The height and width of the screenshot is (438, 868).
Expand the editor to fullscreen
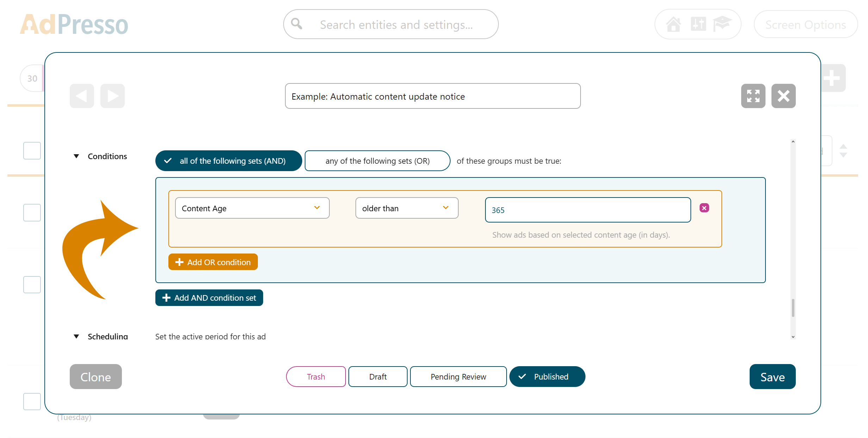(x=754, y=96)
